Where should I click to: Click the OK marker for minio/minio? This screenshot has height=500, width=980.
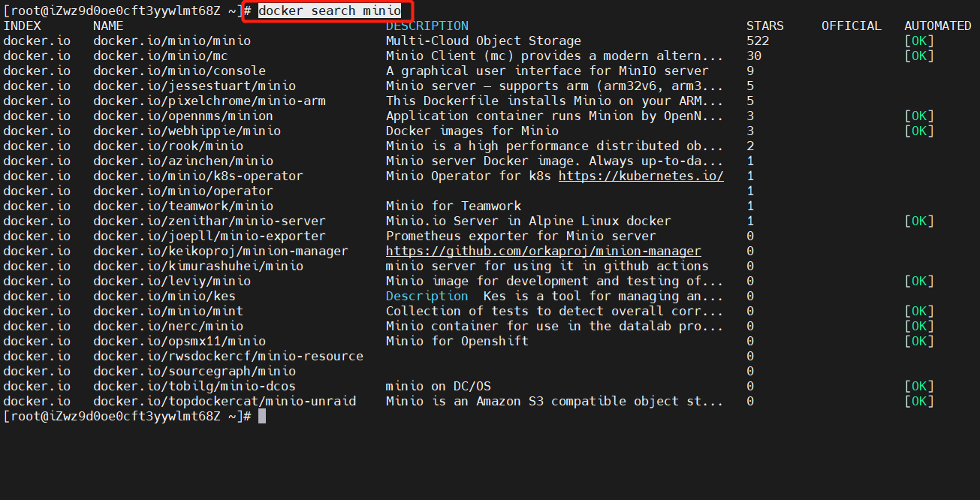click(919, 41)
